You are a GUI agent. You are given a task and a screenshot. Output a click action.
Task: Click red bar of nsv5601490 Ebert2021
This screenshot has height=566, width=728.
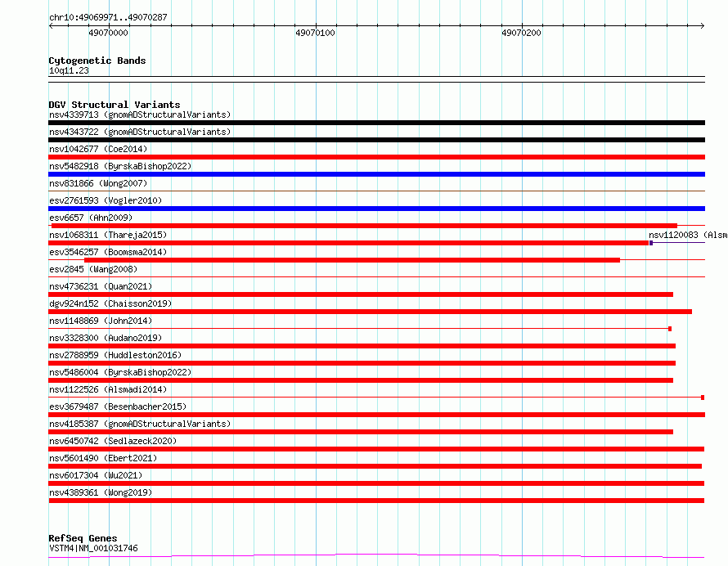pos(375,466)
